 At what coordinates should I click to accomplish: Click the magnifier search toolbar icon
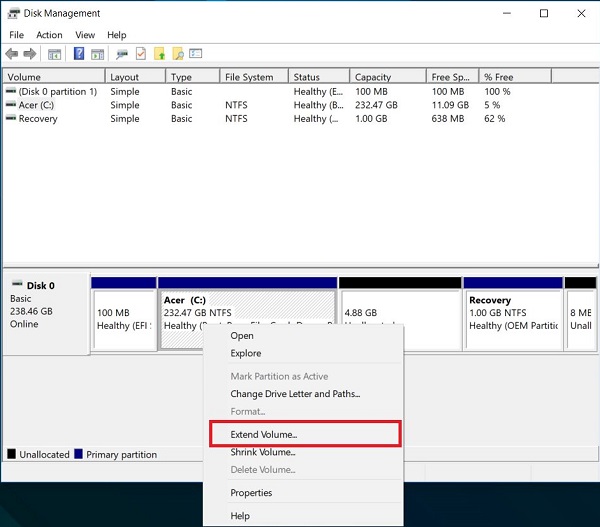point(177,54)
